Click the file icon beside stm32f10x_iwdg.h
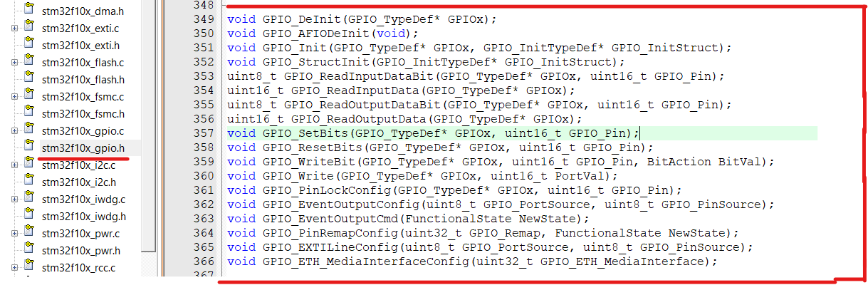 [x=29, y=214]
